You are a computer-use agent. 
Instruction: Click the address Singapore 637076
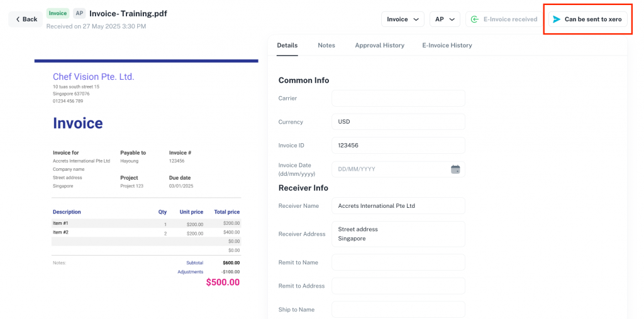71,94
